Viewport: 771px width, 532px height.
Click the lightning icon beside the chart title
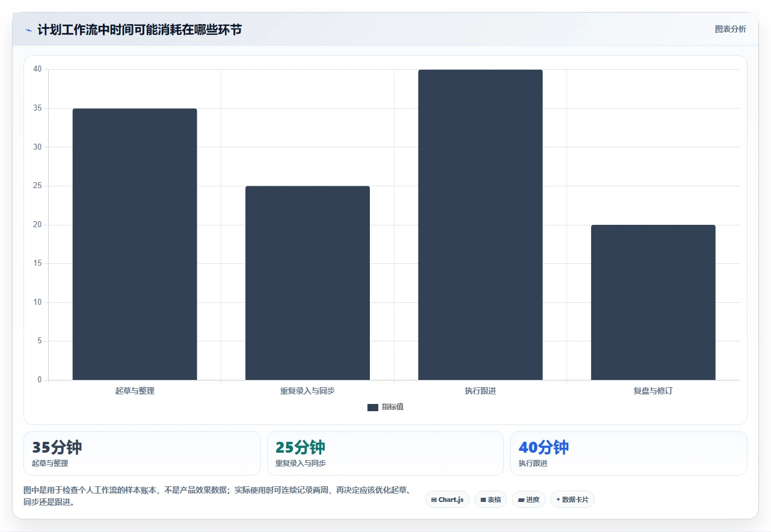(x=28, y=29)
